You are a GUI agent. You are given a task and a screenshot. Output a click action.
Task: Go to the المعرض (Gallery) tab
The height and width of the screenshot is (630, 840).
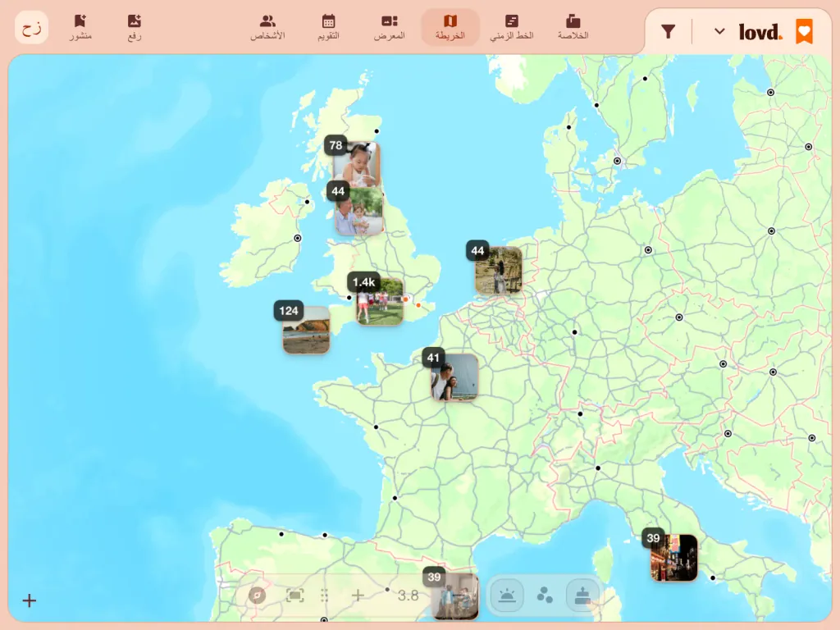pyautogui.click(x=390, y=27)
